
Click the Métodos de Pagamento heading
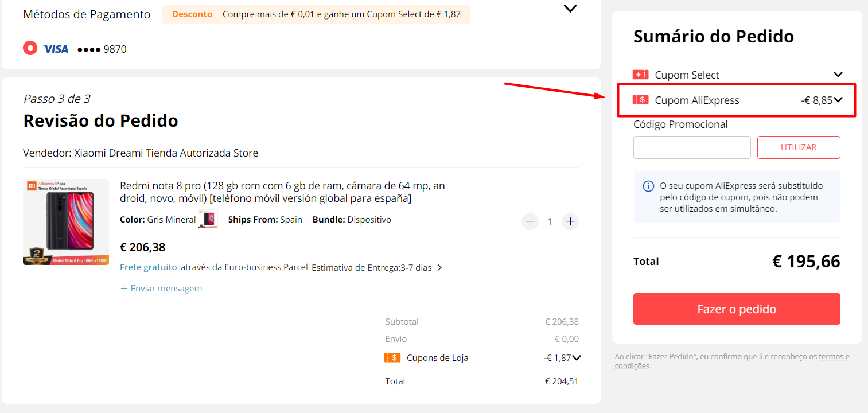(87, 14)
